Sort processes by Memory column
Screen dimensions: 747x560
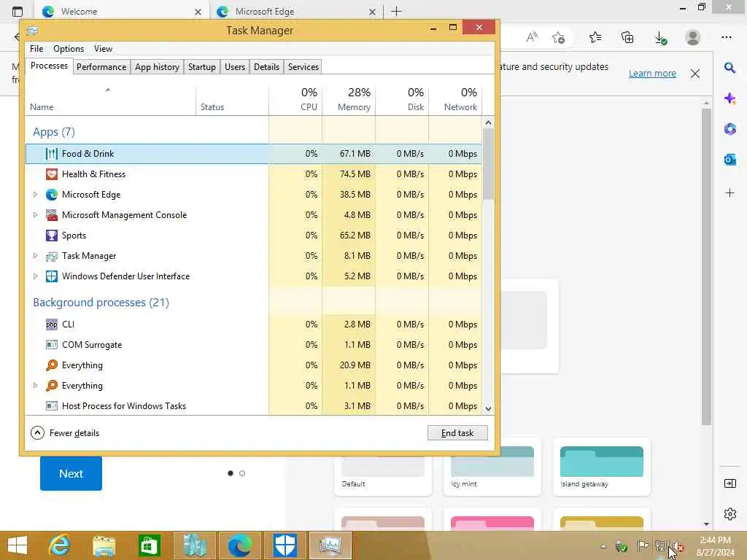click(x=349, y=100)
